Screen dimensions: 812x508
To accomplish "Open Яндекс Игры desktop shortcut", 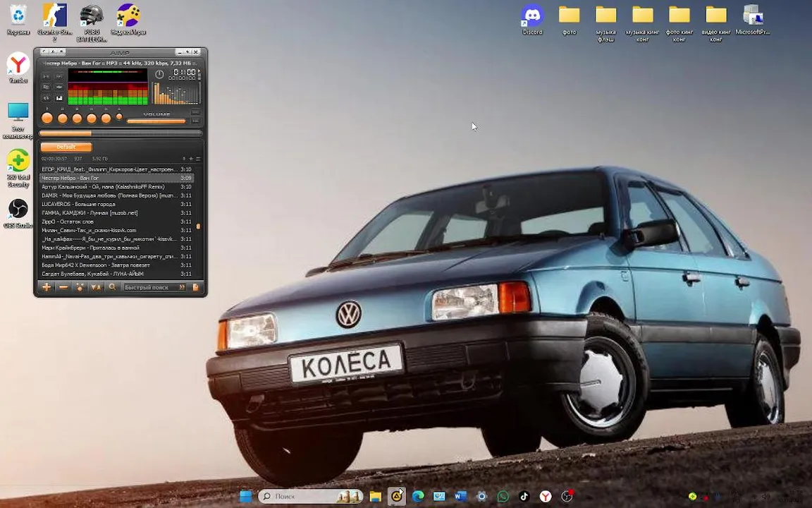I will coord(128,20).
